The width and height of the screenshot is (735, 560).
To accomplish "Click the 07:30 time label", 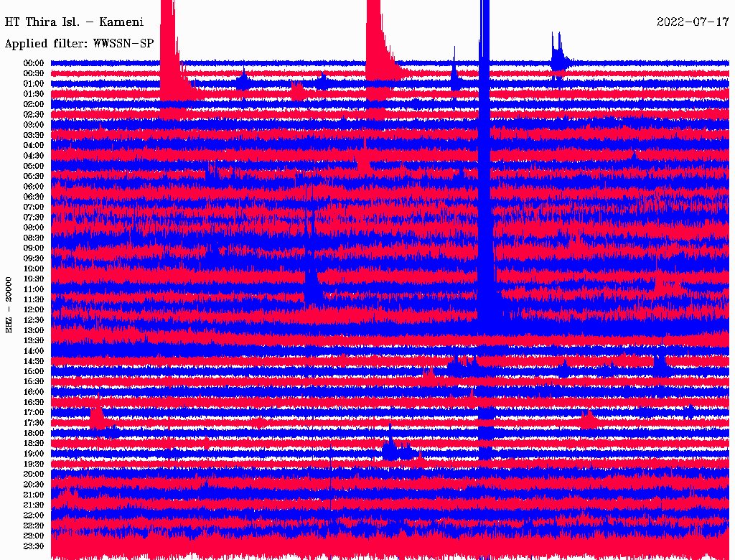I will click(34, 217).
